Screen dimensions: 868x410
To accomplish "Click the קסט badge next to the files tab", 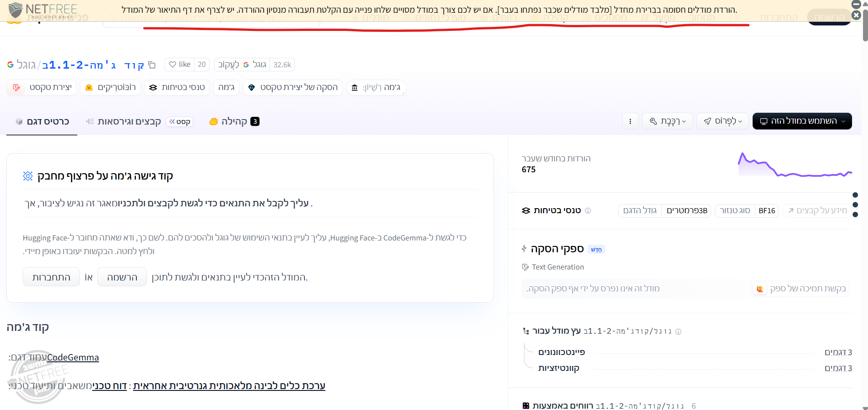I will pos(179,121).
